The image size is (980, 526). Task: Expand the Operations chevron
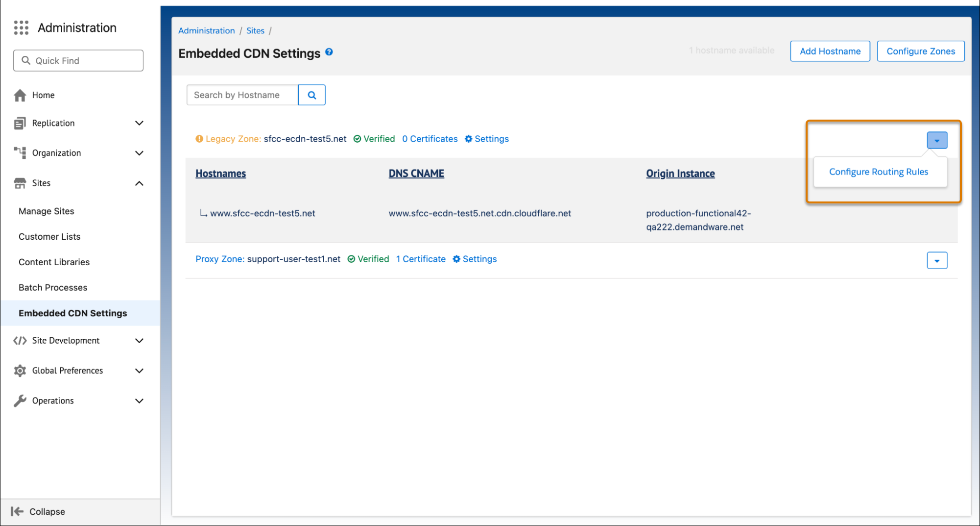(139, 401)
